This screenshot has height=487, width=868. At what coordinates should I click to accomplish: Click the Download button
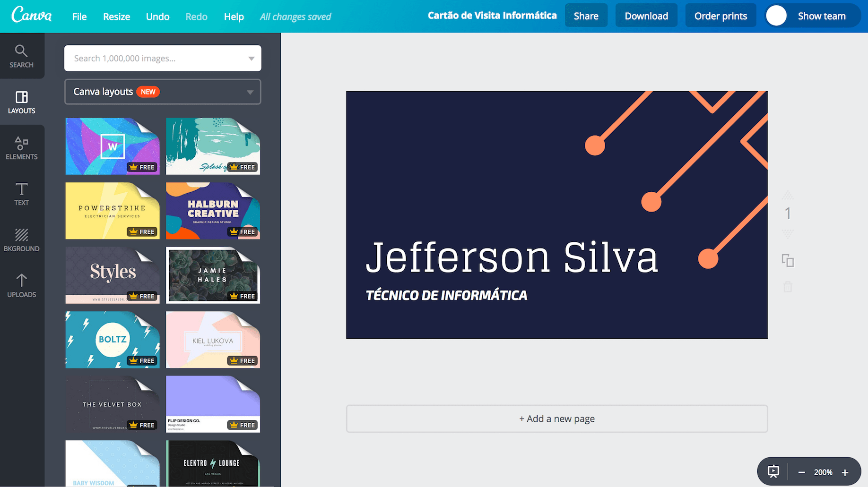click(646, 16)
